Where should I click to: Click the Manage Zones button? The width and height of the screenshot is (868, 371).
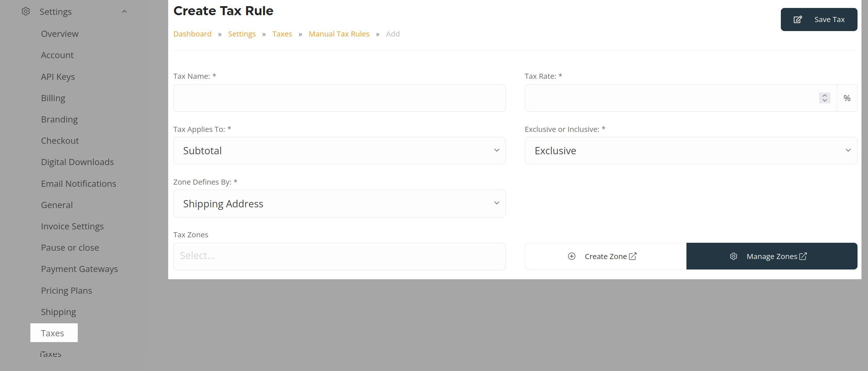pos(771,256)
